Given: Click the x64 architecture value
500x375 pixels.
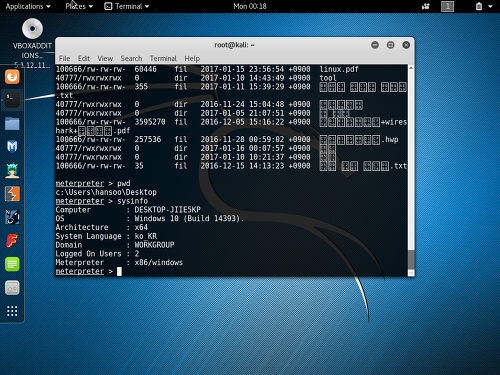Looking at the screenshot, I should point(141,227).
